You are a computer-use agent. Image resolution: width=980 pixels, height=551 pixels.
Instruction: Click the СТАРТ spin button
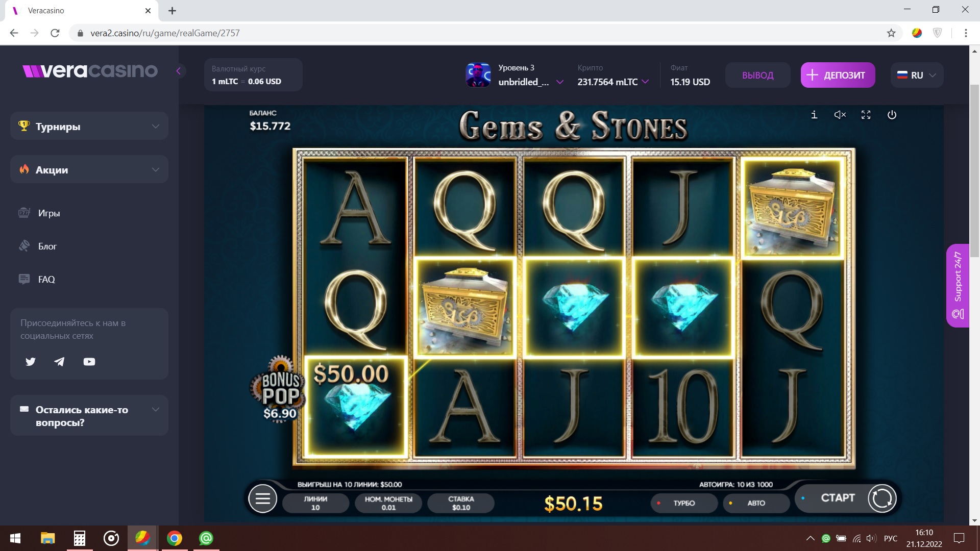[x=838, y=498]
